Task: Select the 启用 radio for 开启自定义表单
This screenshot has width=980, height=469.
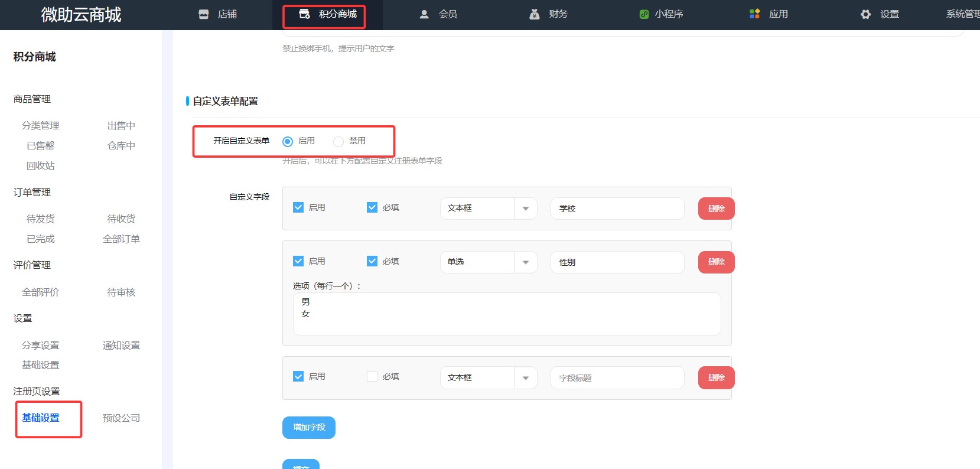Action: click(288, 141)
